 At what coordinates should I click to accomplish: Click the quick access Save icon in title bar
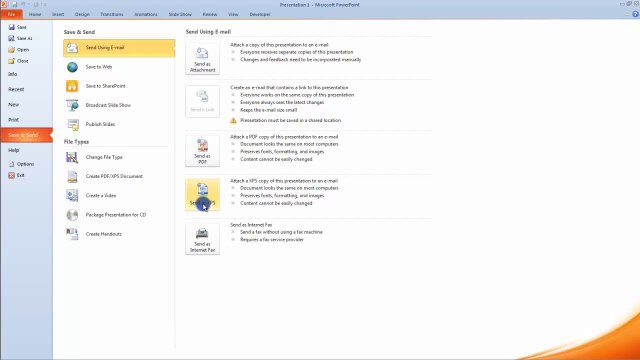tap(14, 4)
